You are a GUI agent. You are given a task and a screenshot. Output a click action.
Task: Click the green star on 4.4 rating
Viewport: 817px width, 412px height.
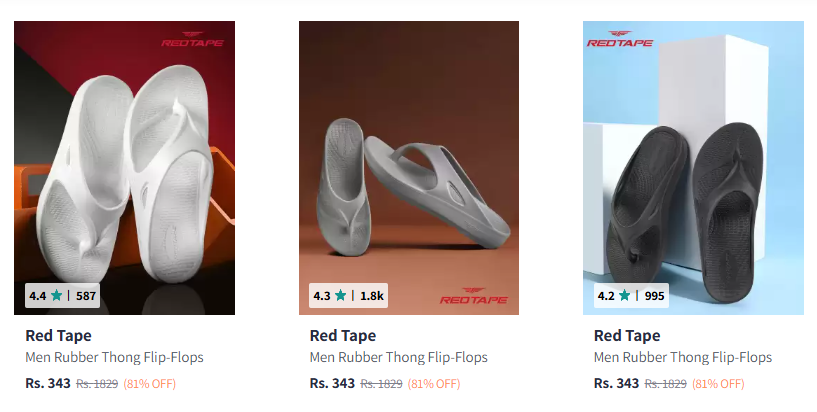pos(56,295)
